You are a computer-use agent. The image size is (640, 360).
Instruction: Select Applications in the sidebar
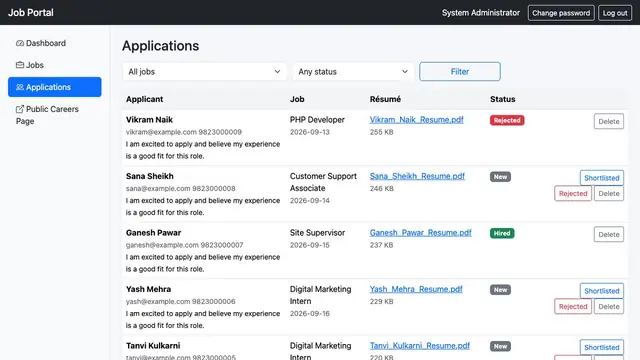click(x=55, y=87)
